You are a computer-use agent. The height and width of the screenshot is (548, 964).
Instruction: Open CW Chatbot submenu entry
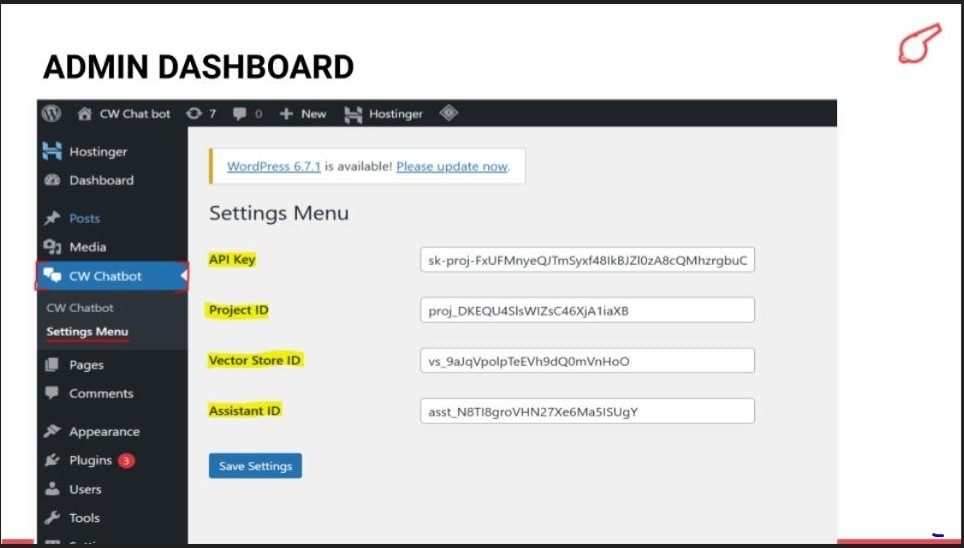coord(80,308)
